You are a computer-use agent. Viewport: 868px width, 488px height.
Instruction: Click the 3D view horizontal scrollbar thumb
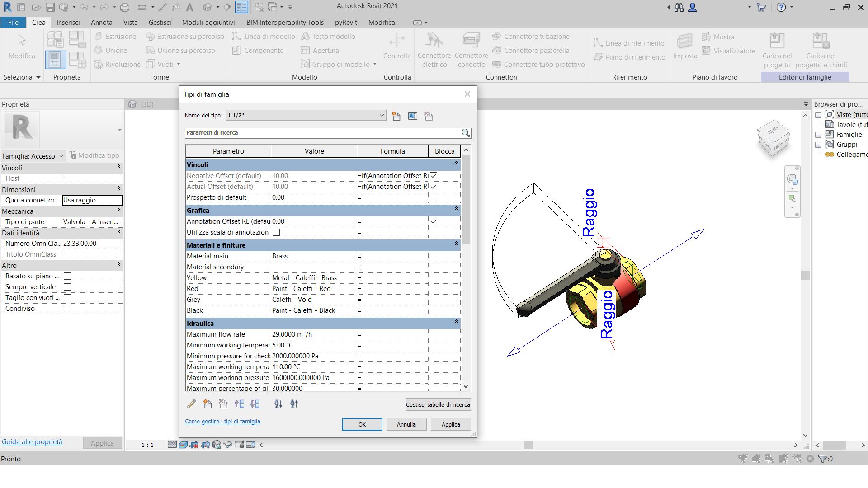click(528, 445)
